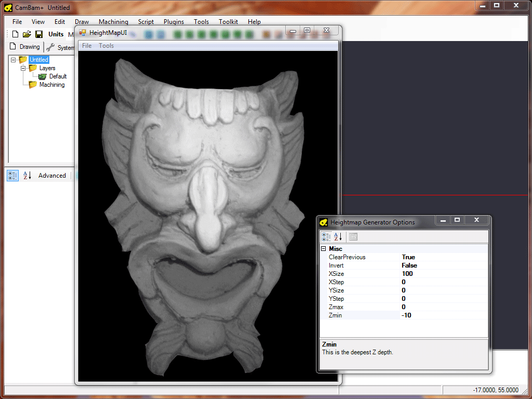This screenshot has height=399, width=532.
Task: Select the Default layer icon in tree
Action: pyautogui.click(x=42, y=76)
